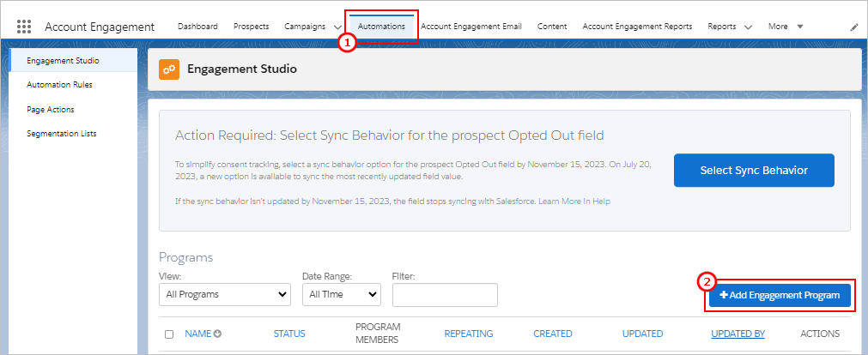Open the Campaigns tab

click(305, 26)
